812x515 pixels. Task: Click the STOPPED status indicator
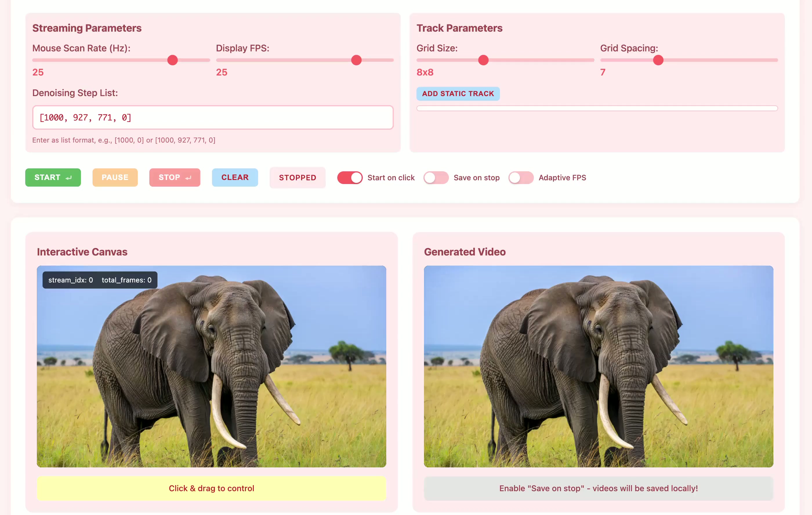click(x=298, y=177)
